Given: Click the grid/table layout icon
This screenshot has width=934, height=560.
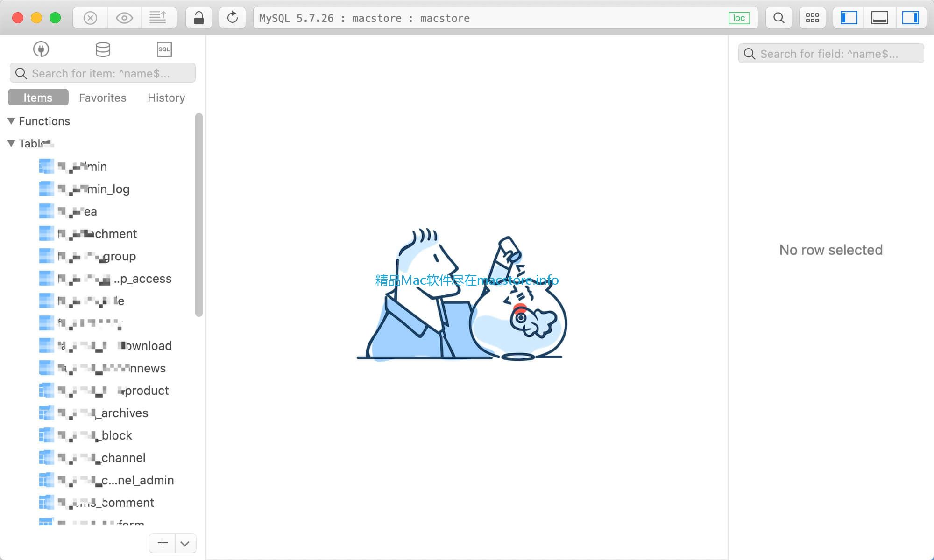Looking at the screenshot, I should (812, 18).
